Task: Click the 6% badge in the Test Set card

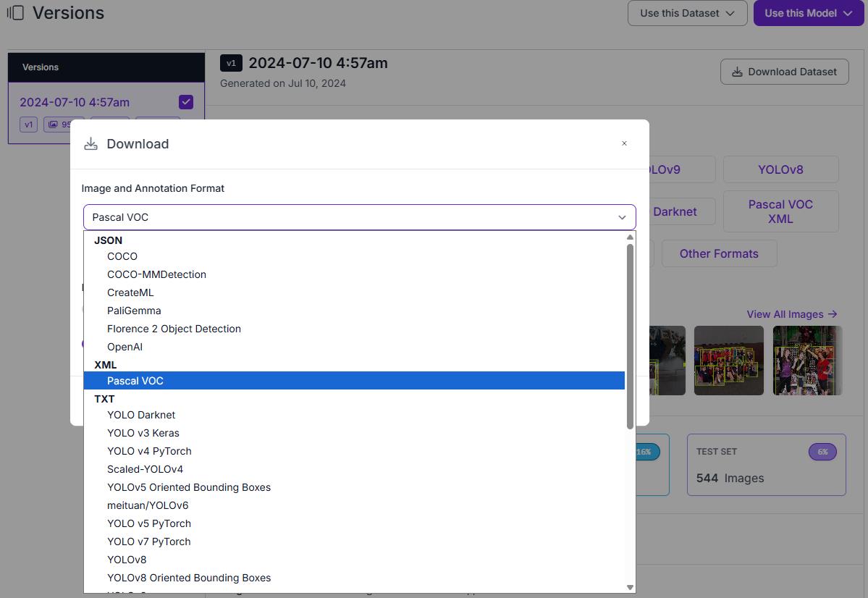Action: click(x=822, y=452)
